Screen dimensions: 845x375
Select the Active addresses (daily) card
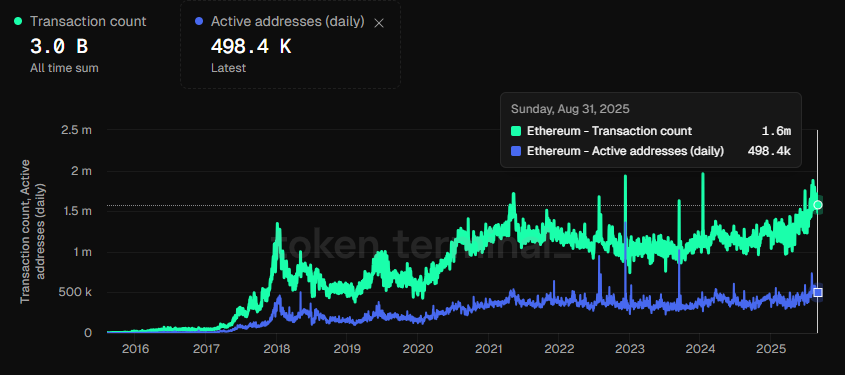pos(290,44)
